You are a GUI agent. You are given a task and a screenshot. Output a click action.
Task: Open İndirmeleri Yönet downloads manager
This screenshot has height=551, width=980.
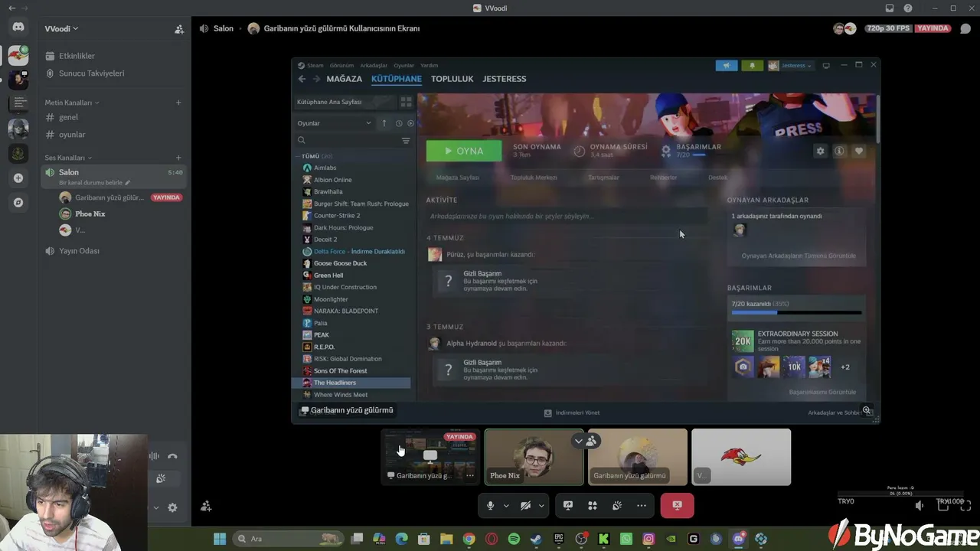pyautogui.click(x=571, y=413)
